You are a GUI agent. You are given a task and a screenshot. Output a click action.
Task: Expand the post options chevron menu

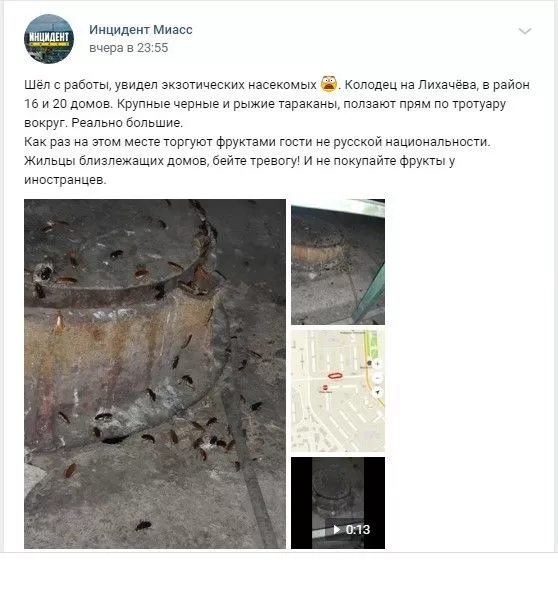point(525,31)
